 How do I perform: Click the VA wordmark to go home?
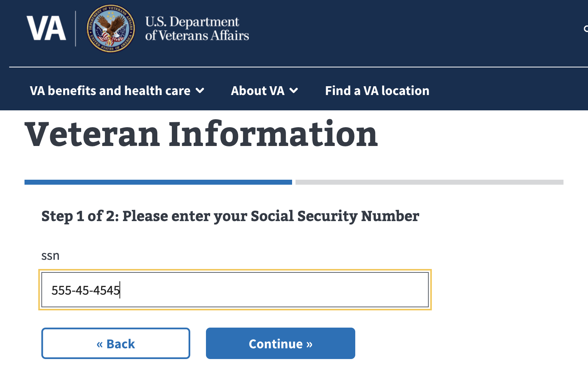pos(46,27)
